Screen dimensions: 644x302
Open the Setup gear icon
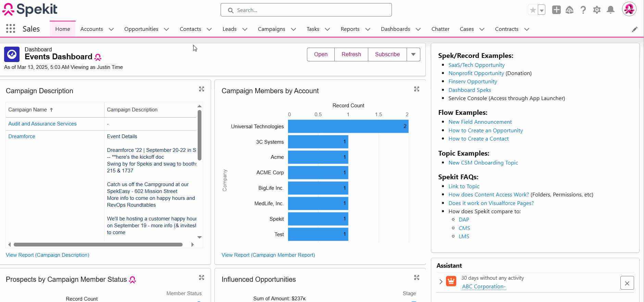coord(597,10)
